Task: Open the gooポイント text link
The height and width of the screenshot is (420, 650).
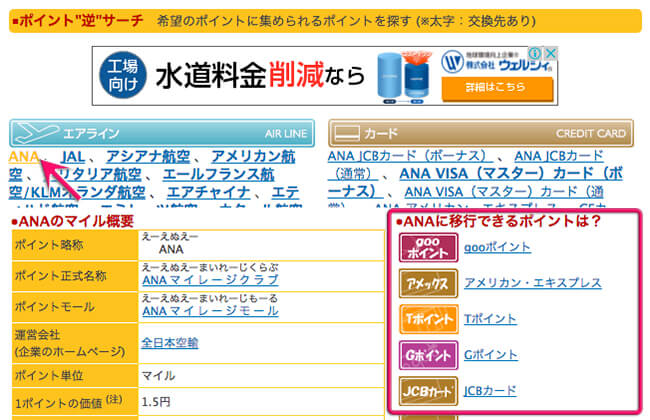Action: pos(497,248)
